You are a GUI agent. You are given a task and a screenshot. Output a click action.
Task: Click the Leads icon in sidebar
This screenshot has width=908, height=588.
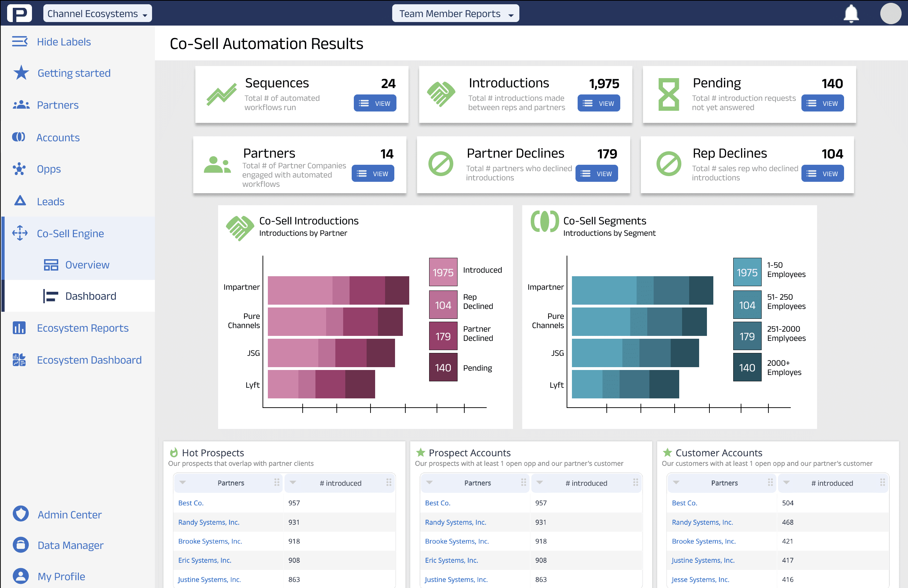click(20, 200)
